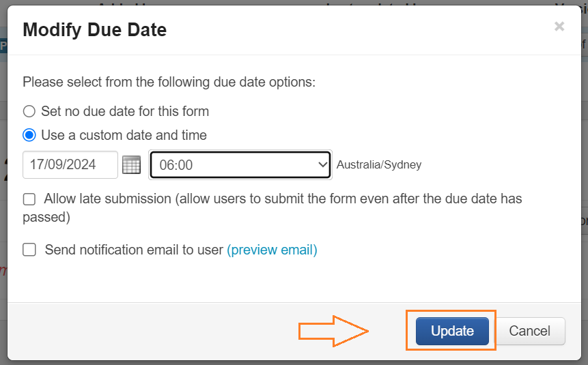Enable the Allow late submission checkbox
Viewport: 588px width, 365px height.
[x=29, y=199]
